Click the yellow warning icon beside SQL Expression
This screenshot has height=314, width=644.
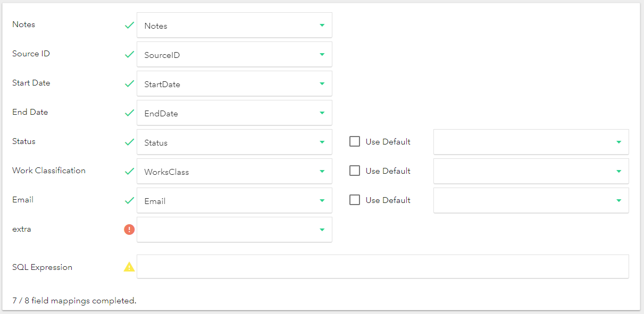point(129,267)
